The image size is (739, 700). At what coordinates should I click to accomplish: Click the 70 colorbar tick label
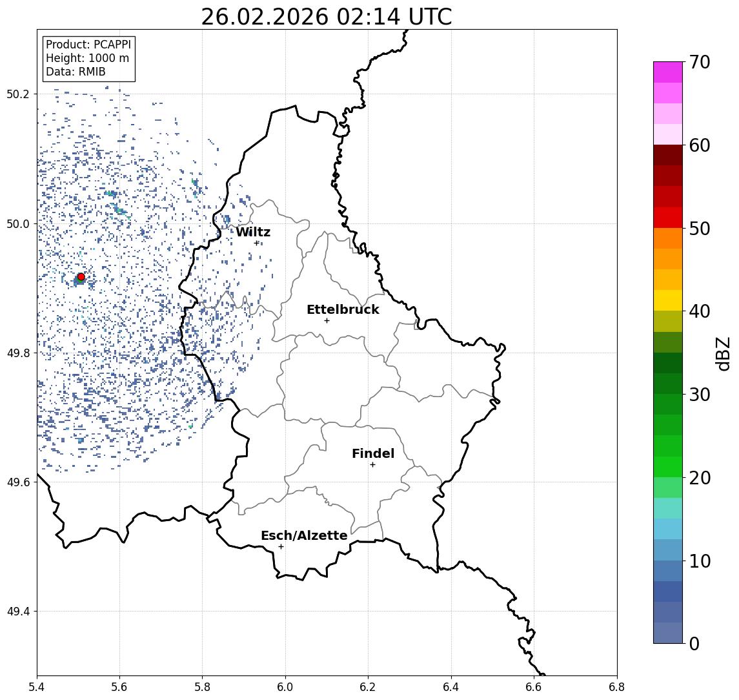(700, 62)
